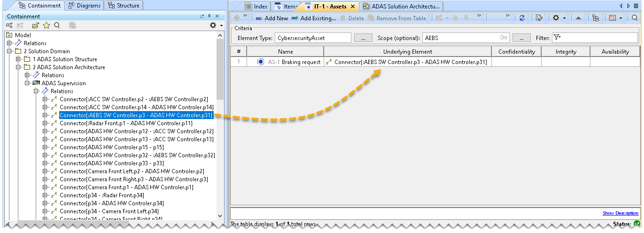The height and width of the screenshot is (233, 644).
Task: Expand the 1 ADAS Solution Structure folder
Action: point(18,59)
